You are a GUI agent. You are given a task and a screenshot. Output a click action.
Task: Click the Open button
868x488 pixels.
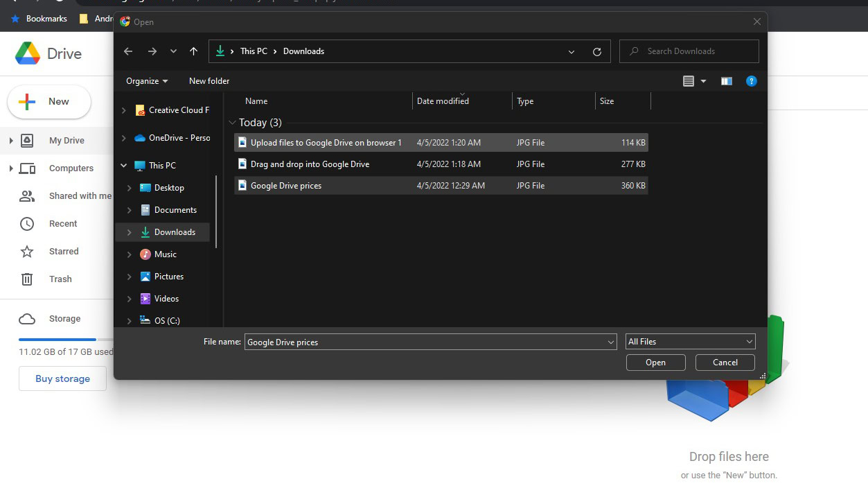(x=655, y=363)
